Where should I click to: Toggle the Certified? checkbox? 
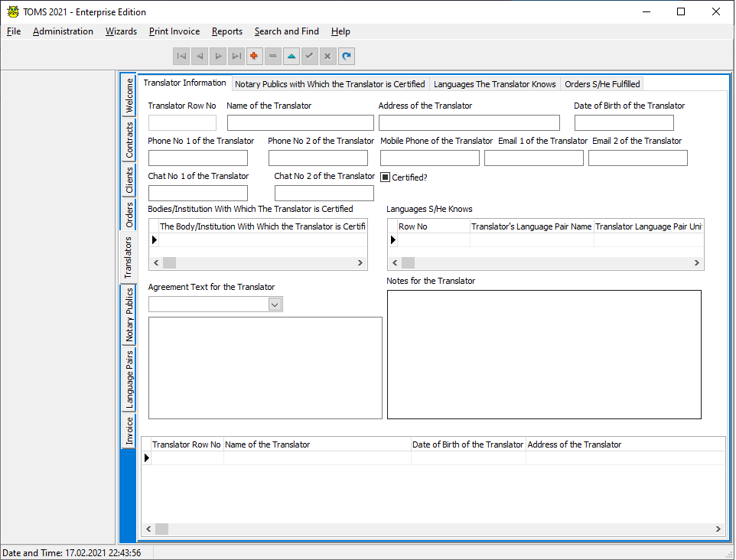point(386,177)
